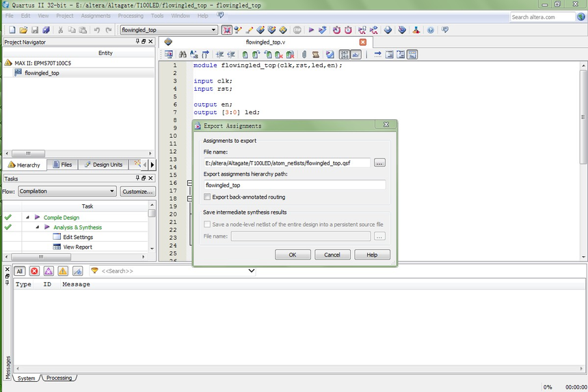Click the Search altera.com field
The height and width of the screenshot is (392, 588).
click(543, 17)
